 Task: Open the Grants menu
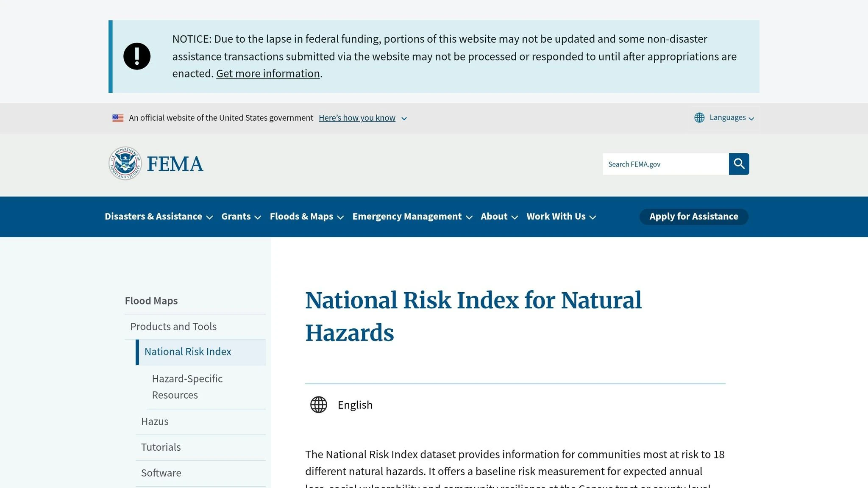point(241,216)
